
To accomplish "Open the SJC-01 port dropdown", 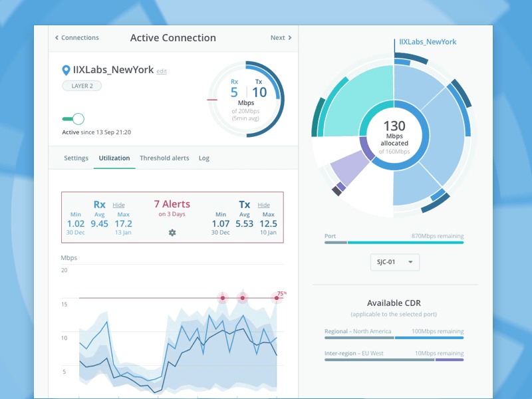I will pyautogui.click(x=394, y=262).
